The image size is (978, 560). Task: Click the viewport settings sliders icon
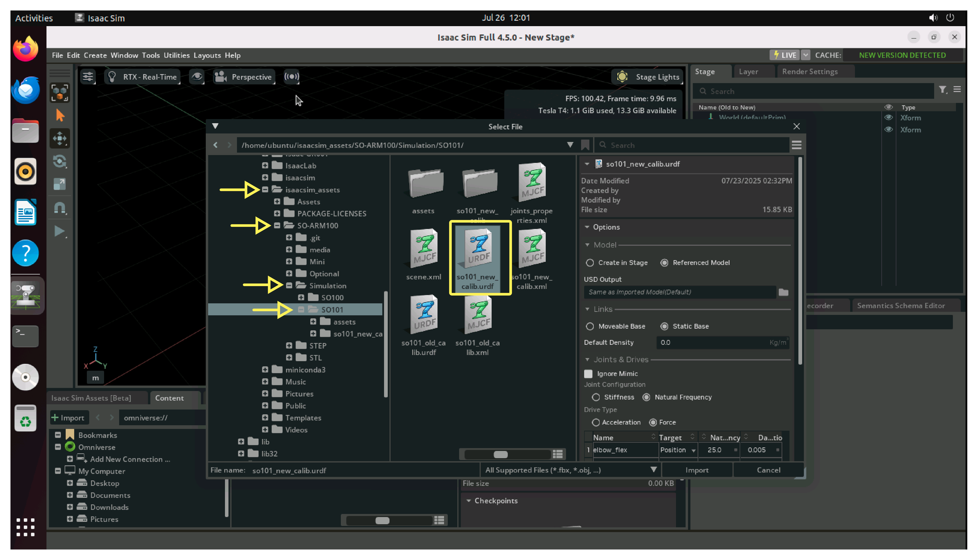pos(88,77)
